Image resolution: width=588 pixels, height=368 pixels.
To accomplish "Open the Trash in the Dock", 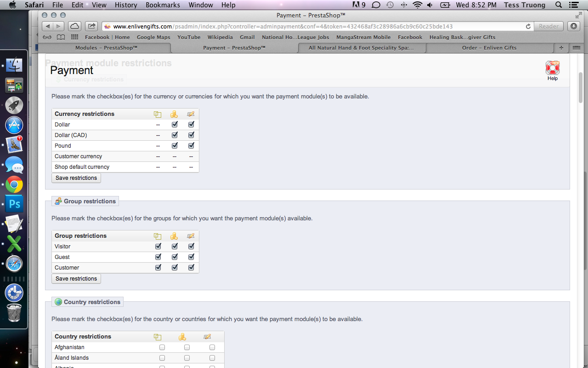I will [x=14, y=313].
